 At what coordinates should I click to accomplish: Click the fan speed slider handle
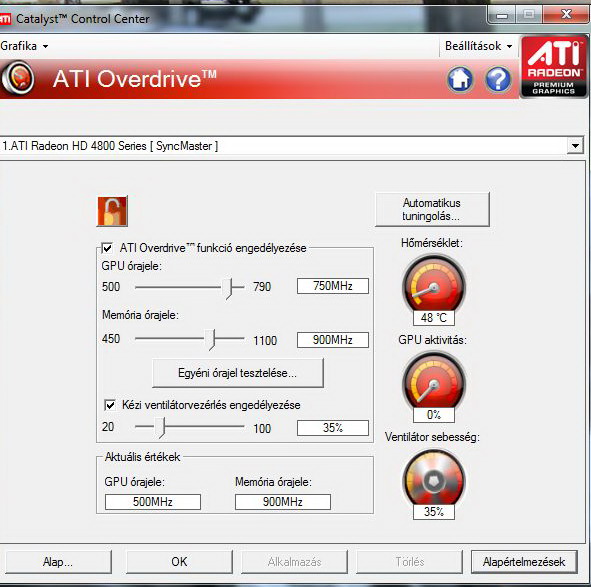[160, 428]
